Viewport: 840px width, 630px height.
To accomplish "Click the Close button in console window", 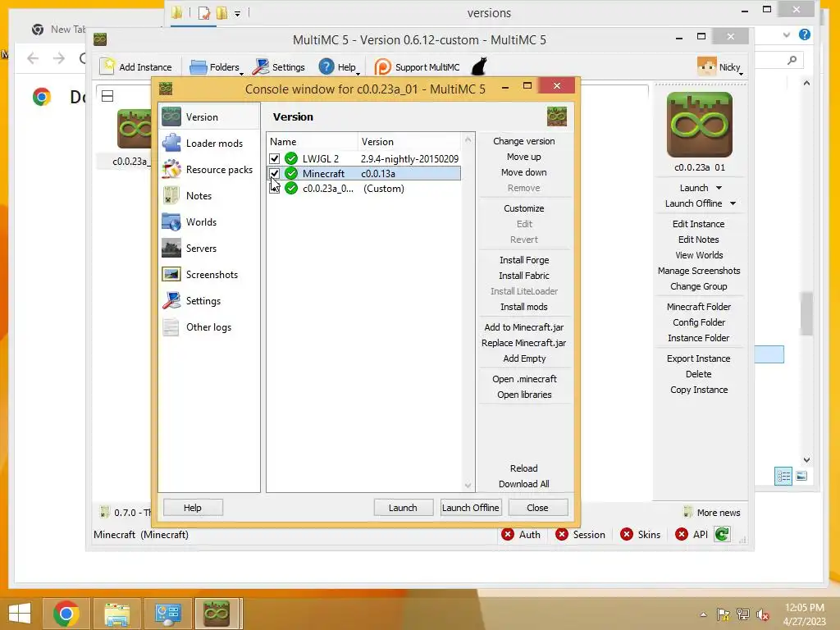I will tap(537, 507).
